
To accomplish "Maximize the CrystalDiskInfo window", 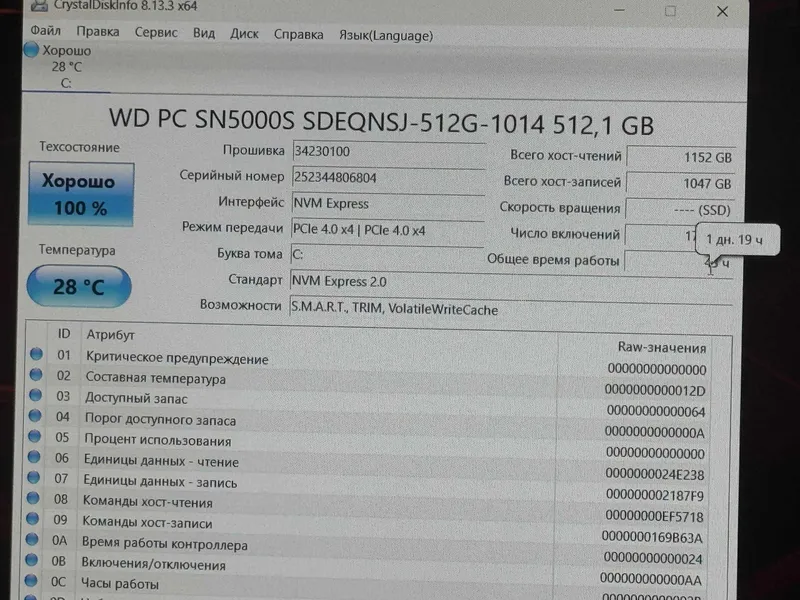I will [670, 11].
